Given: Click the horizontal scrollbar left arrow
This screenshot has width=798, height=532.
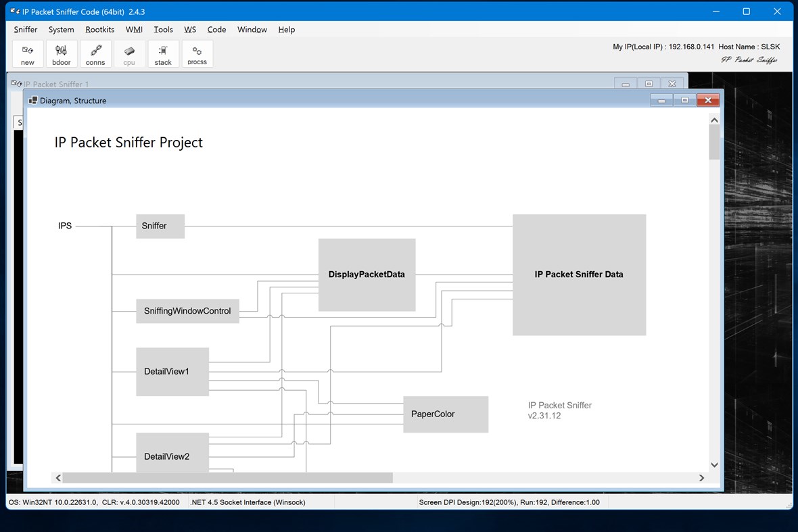Looking at the screenshot, I should [58, 477].
